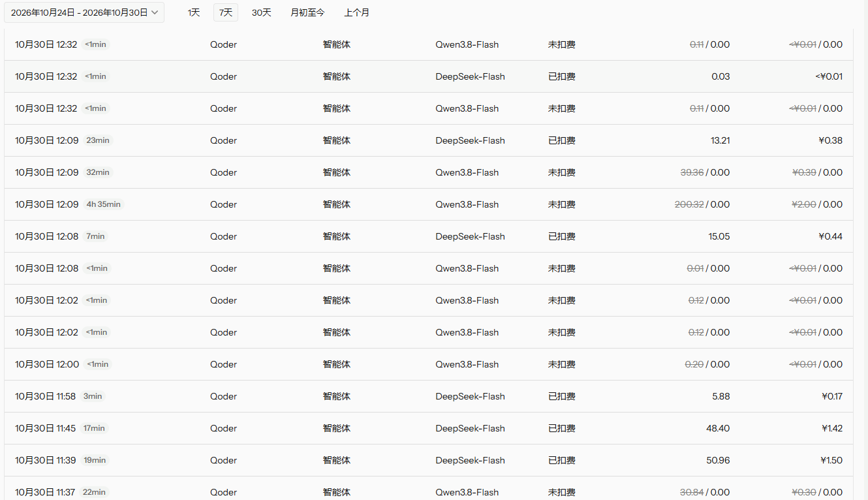Click the struck-through 200.32 / 0.00 value
The width and height of the screenshot is (868, 500).
pyautogui.click(x=702, y=204)
